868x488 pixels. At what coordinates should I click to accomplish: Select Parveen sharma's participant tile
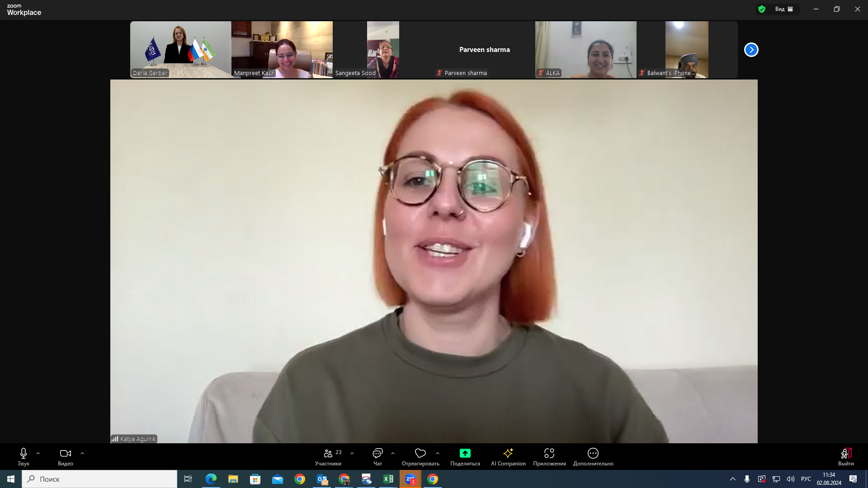[x=484, y=50]
